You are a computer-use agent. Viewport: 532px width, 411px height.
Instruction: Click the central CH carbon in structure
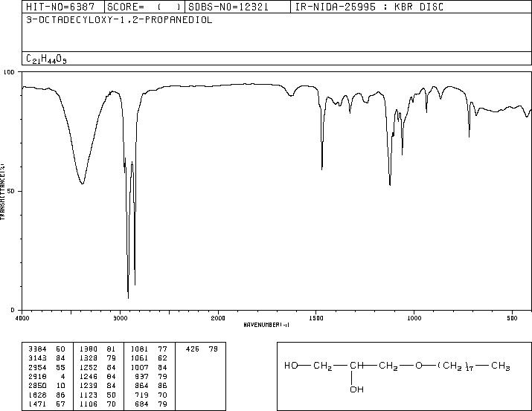[356, 366]
